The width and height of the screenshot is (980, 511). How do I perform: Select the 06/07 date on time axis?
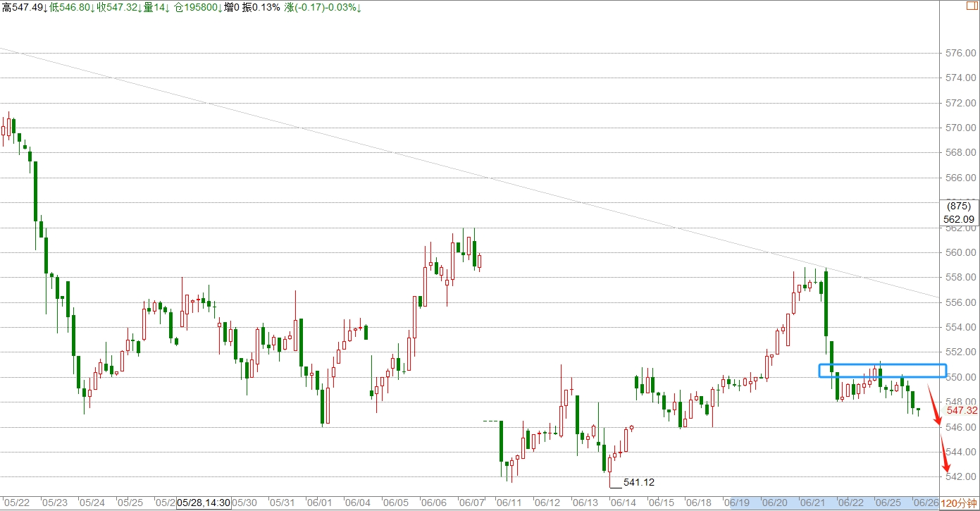(x=471, y=503)
